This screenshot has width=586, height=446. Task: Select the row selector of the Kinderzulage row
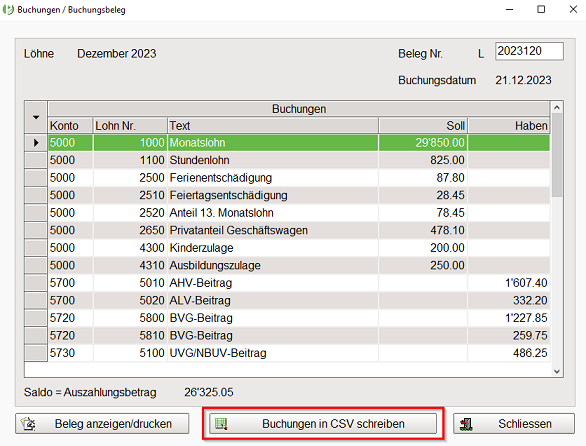[36, 248]
